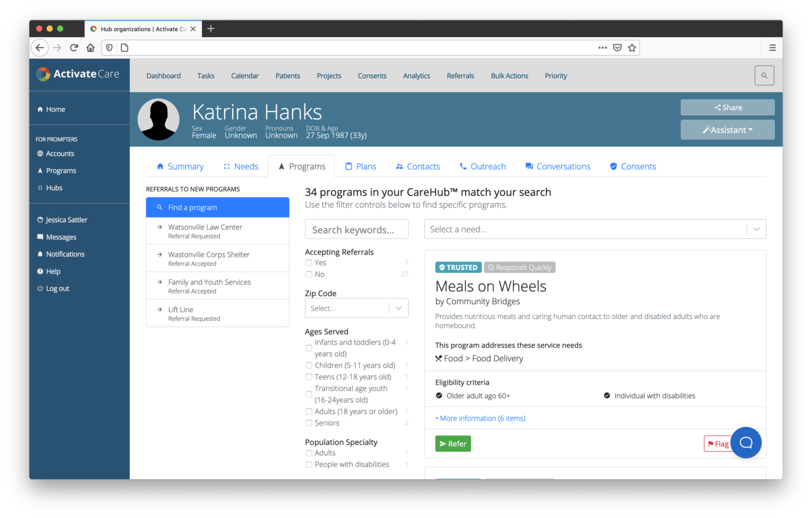Check No under Accepting Referrals
The height and width of the screenshot is (518, 812).
point(309,275)
